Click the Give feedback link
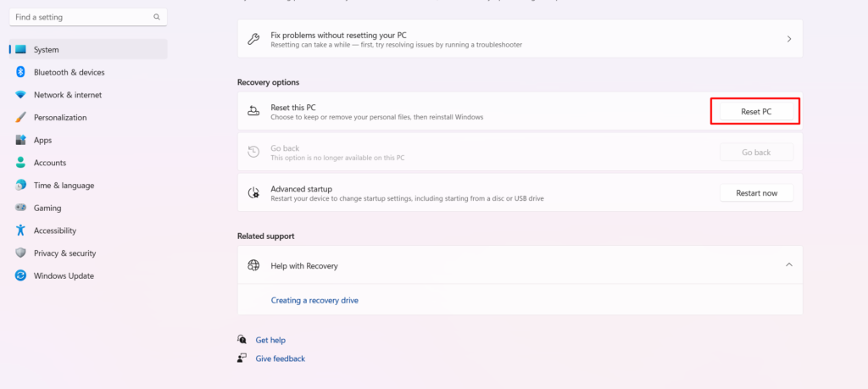868x389 pixels. (280, 358)
